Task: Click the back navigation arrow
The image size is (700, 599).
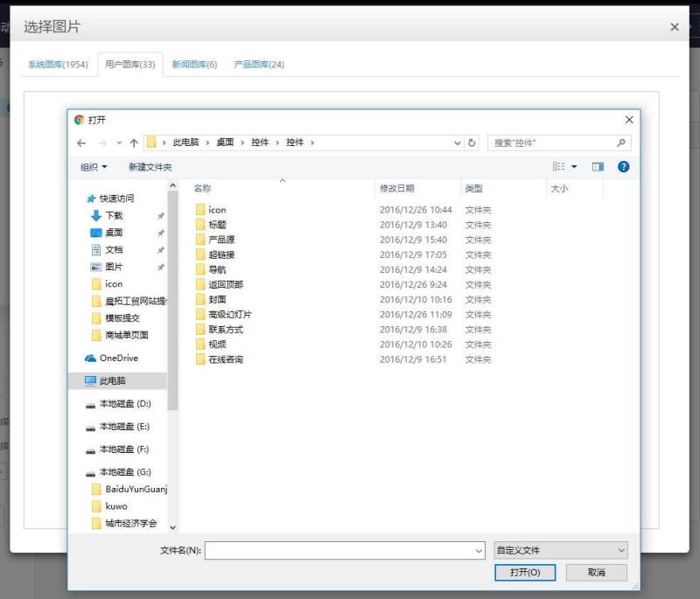Action: tap(81, 143)
